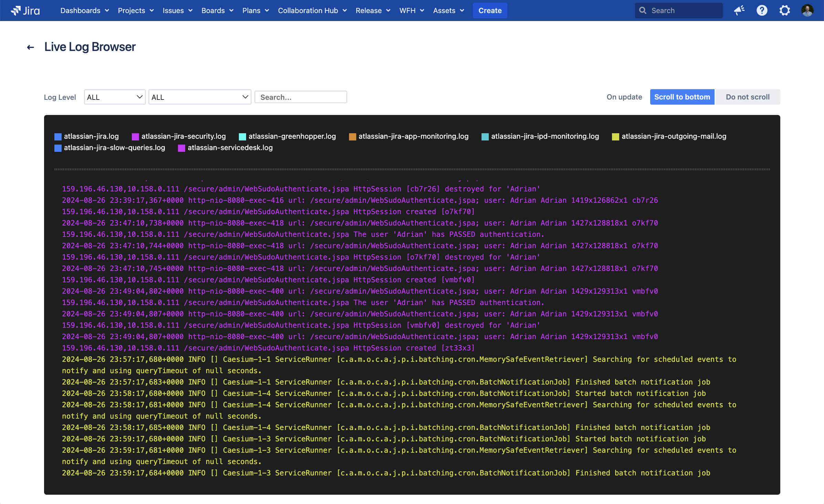Viewport: 824px width, 504px height.
Task: Click the atlassian-jira-slow-queries.log legend label
Action: [x=114, y=148]
